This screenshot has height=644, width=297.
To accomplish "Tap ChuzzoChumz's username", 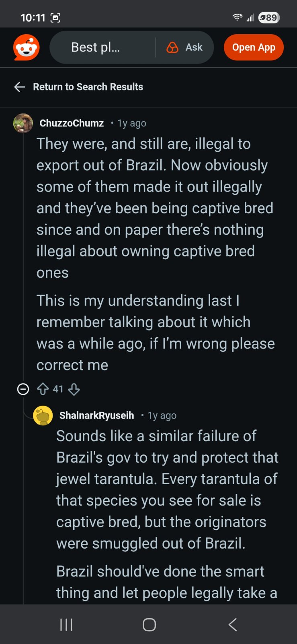I will [x=71, y=124].
